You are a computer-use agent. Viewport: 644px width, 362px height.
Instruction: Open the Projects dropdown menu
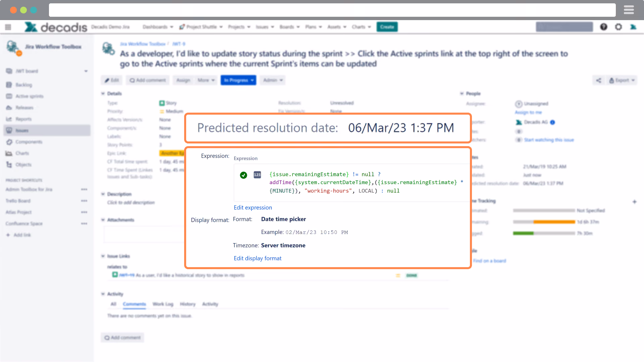[x=239, y=27]
